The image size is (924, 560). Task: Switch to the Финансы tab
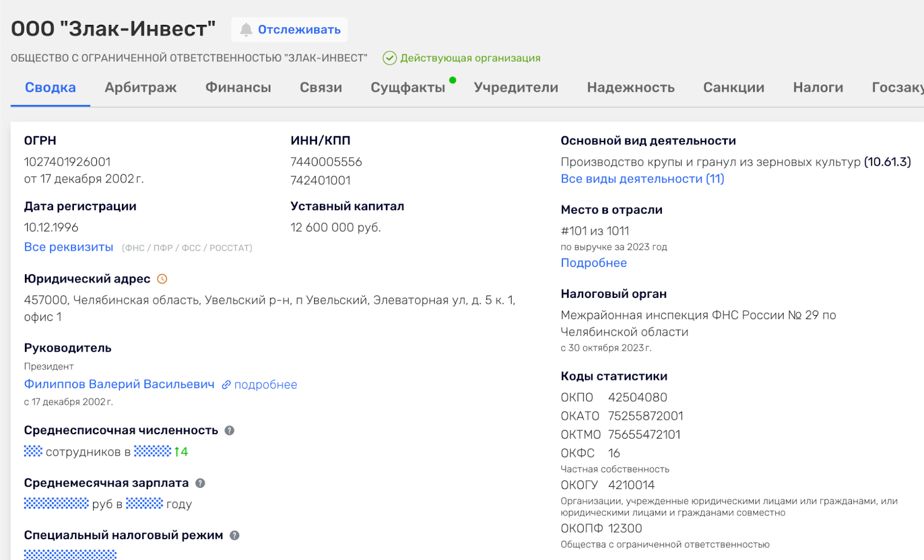coord(238,87)
